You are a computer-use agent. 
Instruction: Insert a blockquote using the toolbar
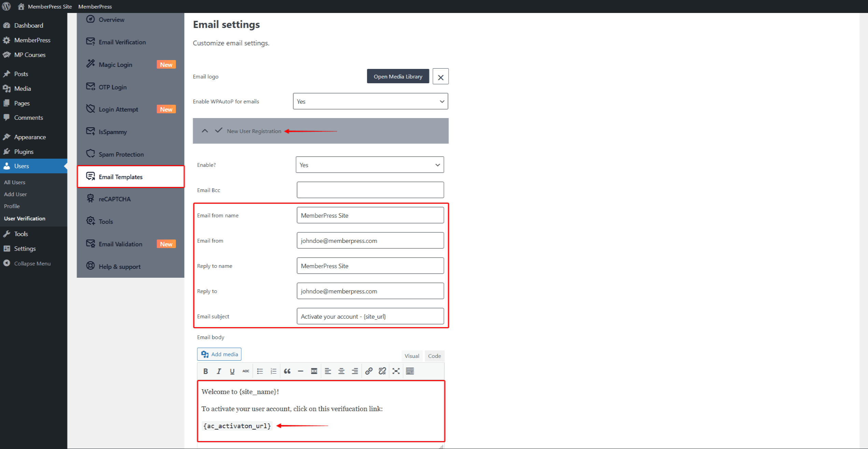tap(287, 371)
